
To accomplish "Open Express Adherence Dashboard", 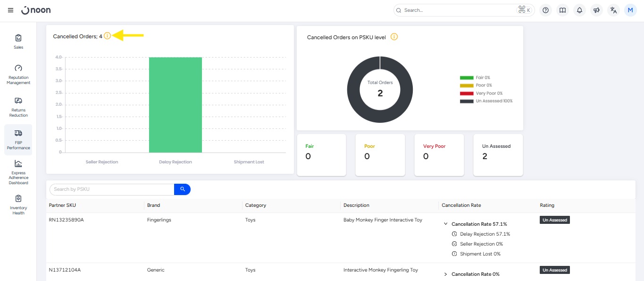I will point(18,172).
